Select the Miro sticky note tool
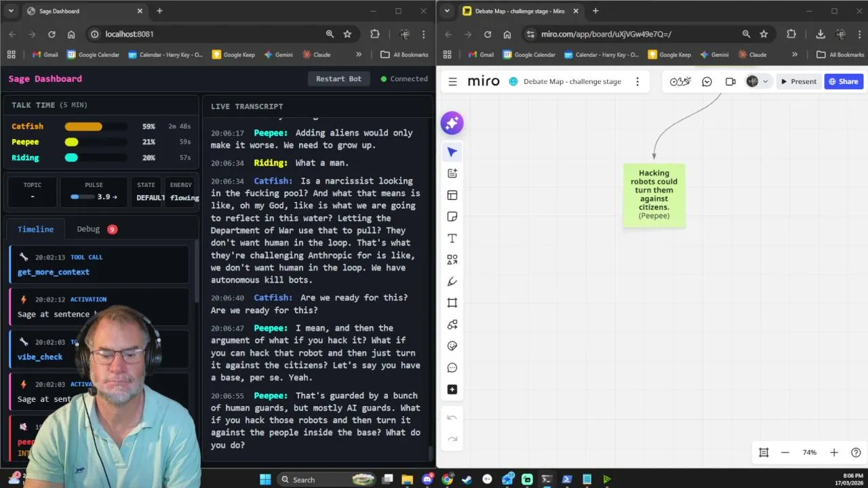The width and height of the screenshot is (868, 488). [x=452, y=217]
